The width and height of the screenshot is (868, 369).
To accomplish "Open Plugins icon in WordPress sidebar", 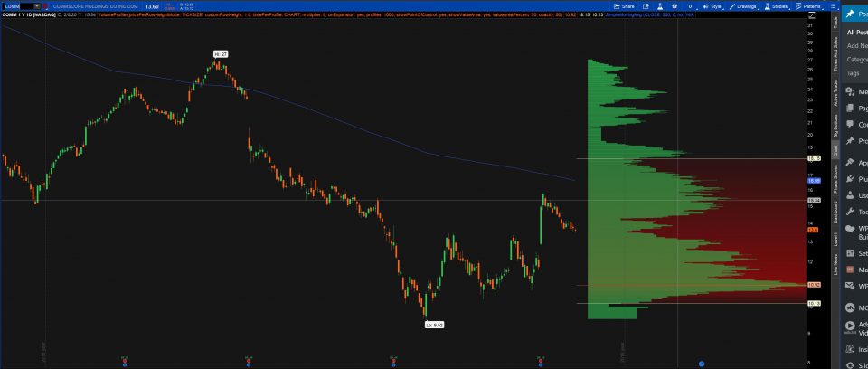I will coord(849,179).
